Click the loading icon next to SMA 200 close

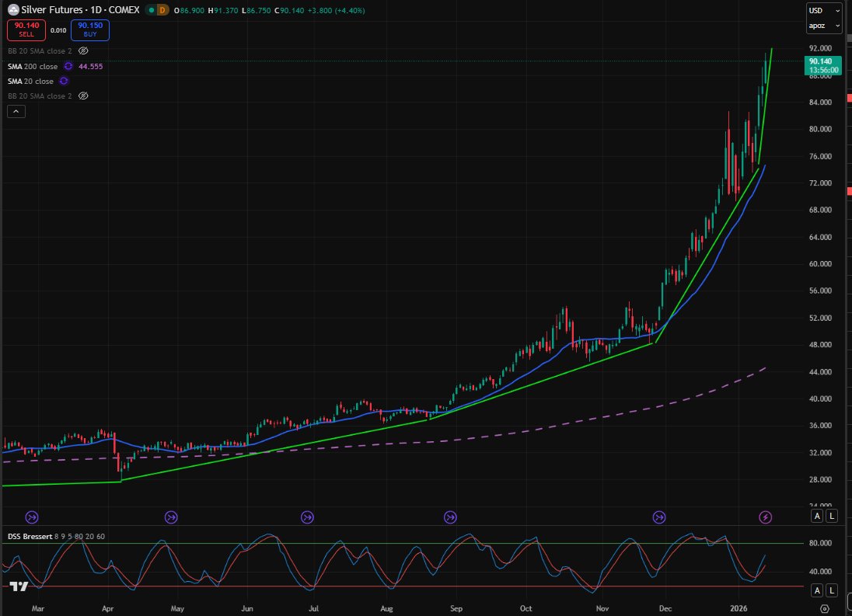click(x=68, y=67)
